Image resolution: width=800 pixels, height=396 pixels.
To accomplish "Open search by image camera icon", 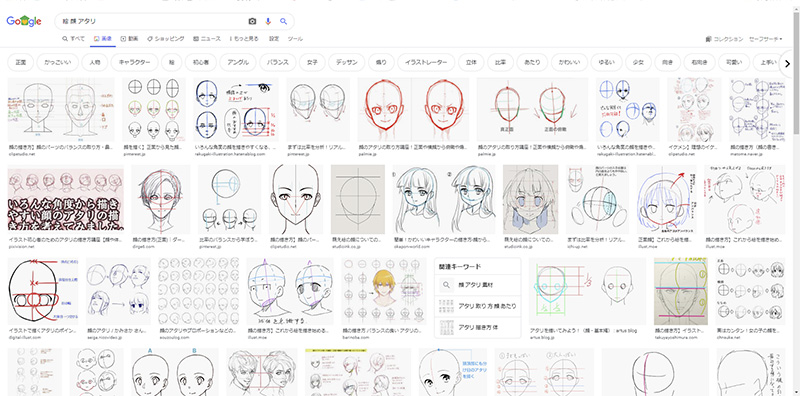I will point(252,21).
